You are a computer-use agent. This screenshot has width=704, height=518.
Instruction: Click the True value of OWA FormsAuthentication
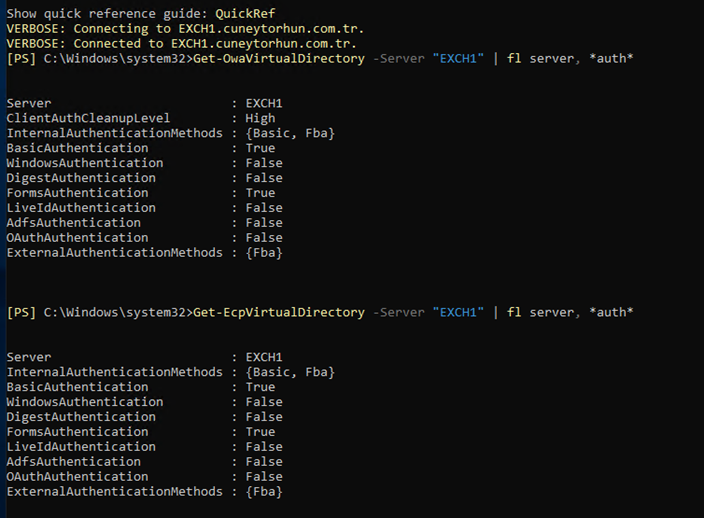(260, 193)
